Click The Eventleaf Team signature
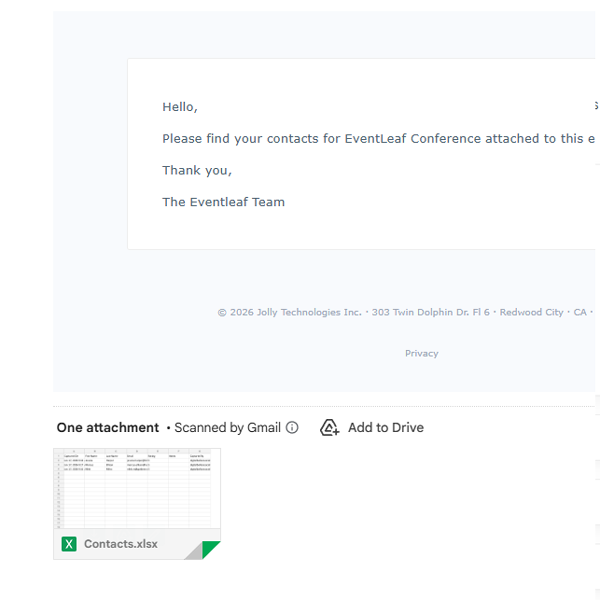Viewport: 600px width, 600px height. coord(223,202)
